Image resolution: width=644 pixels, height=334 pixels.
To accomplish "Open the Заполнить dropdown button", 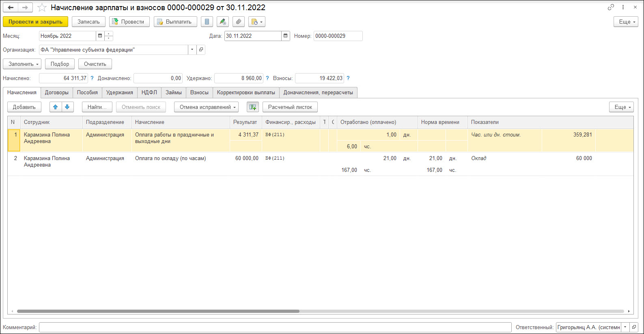I will point(22,64).
